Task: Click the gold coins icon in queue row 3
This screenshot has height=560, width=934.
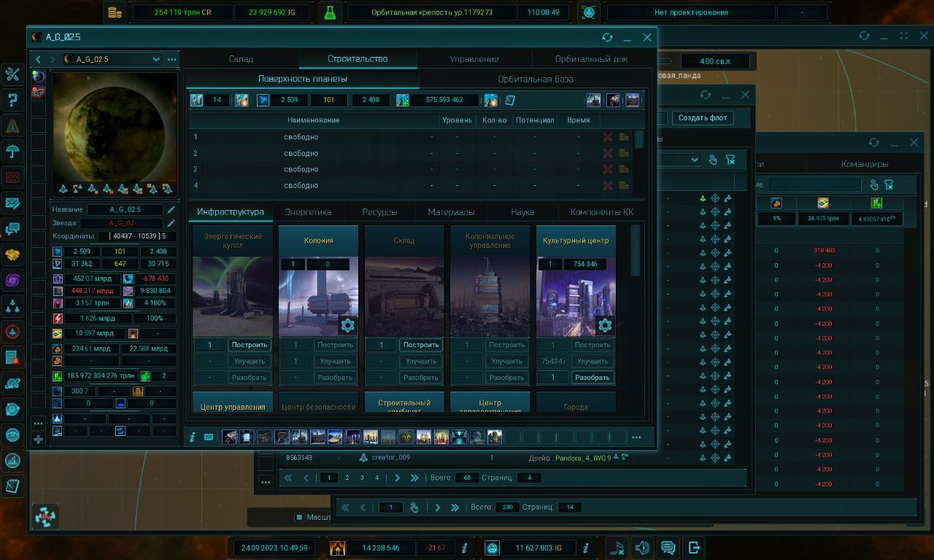Action: coord(624,169)
